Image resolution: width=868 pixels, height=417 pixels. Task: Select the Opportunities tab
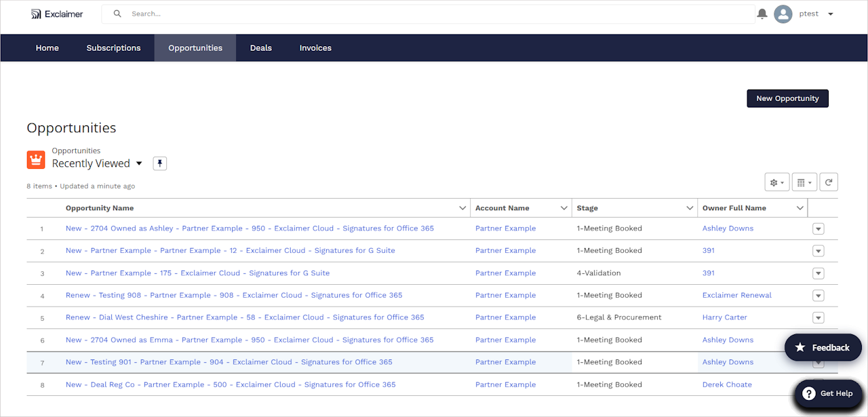tap(195, 48)
